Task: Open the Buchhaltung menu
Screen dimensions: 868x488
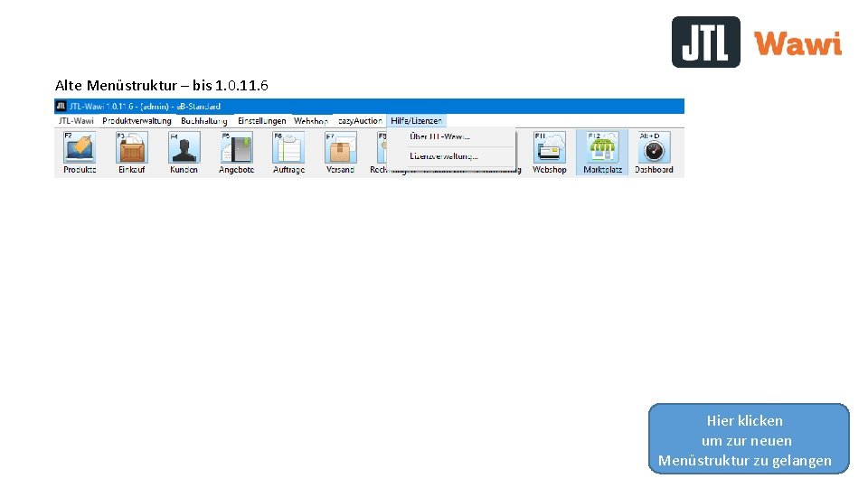Action: point(204,120)
